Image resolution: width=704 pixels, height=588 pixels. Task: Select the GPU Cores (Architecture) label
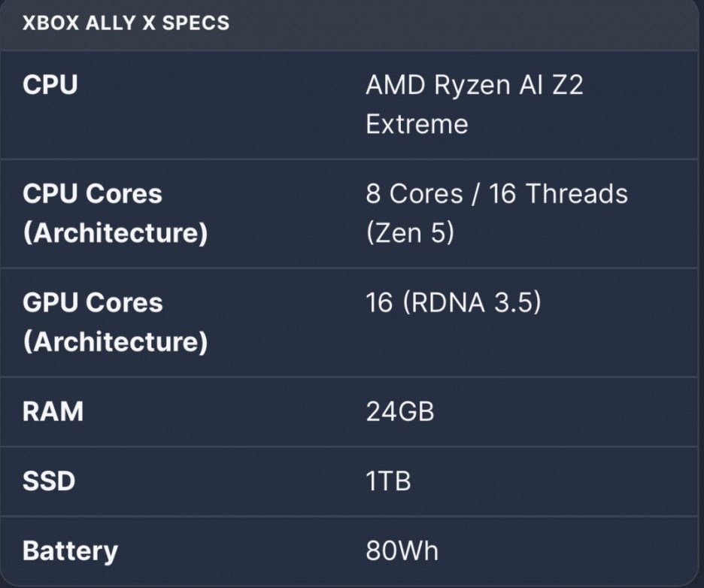click(115, 322)
